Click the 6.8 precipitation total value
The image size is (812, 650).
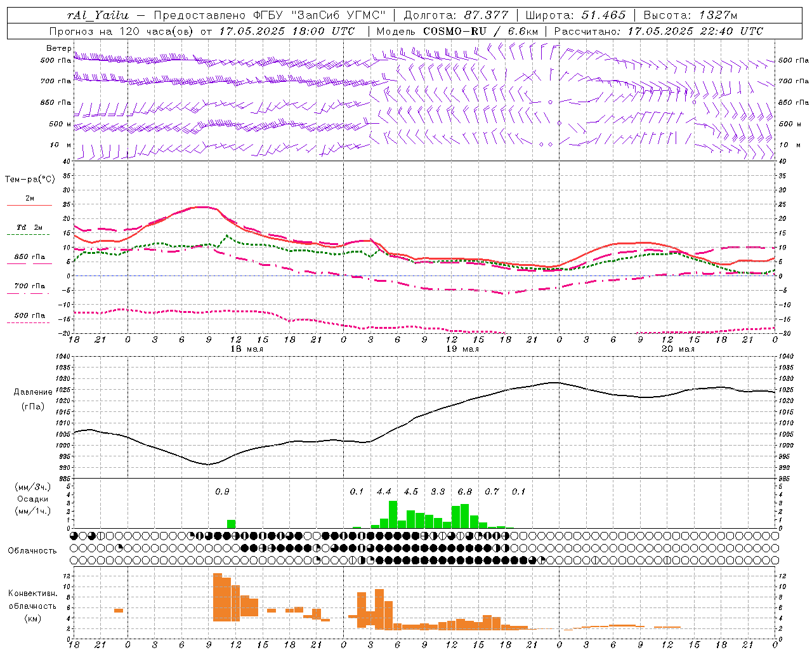(465, 491)
